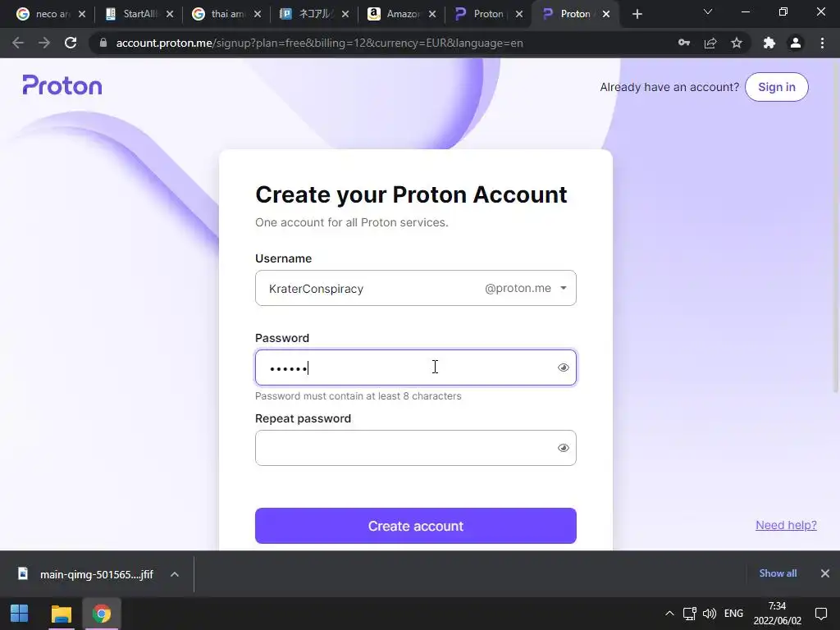840x630 pixels.
Task: Expand options for the main-qimg download
Action: click(x=175, y=574)
